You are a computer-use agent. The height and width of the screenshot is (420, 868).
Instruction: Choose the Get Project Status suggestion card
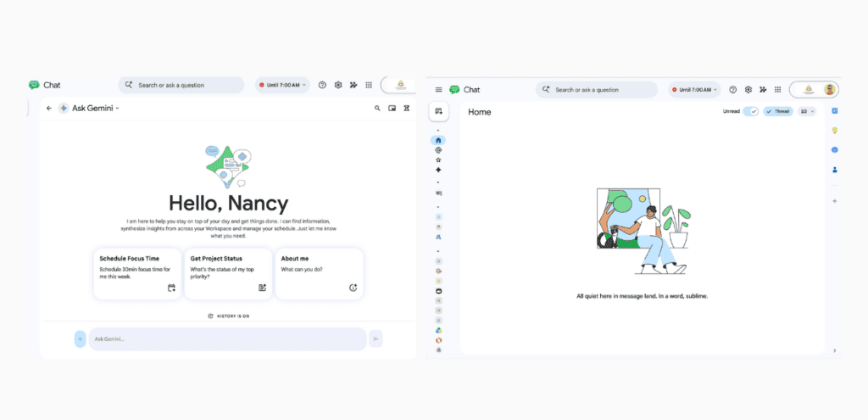[228, 274]
